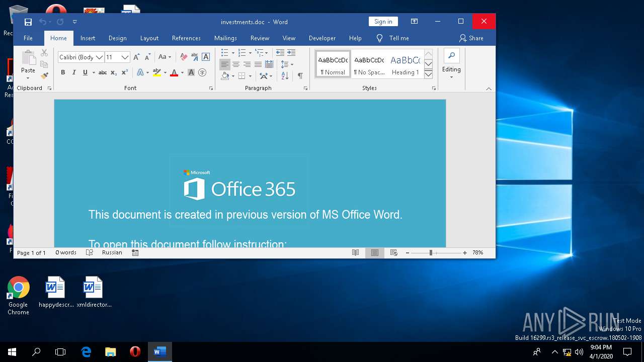
Task: Open the Bullets list dropdown
Action: (233, 53)
